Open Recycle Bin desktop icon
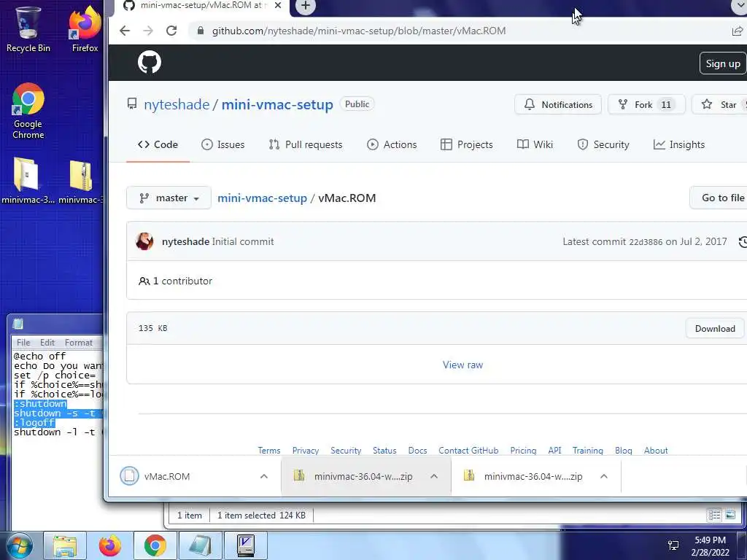Screen dimensions: 747x560 tap(28, 29)
